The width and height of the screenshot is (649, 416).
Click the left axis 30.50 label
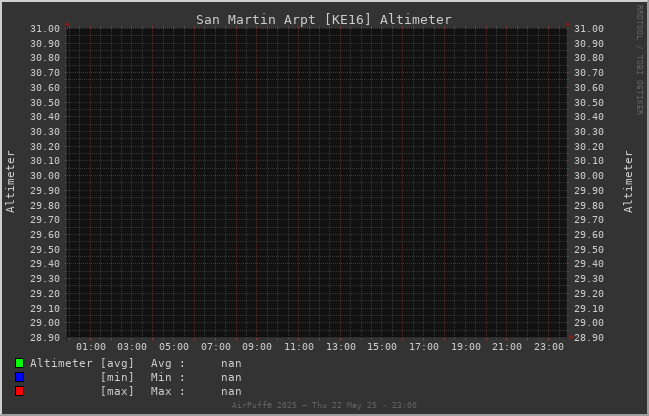pyautogui.click(x=45, y=103)
